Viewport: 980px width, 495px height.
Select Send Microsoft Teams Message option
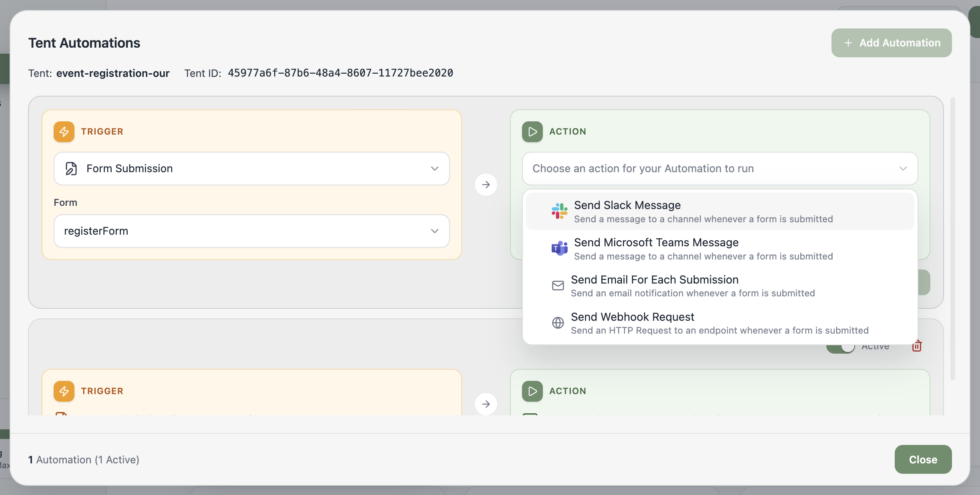tap(720, 249)
